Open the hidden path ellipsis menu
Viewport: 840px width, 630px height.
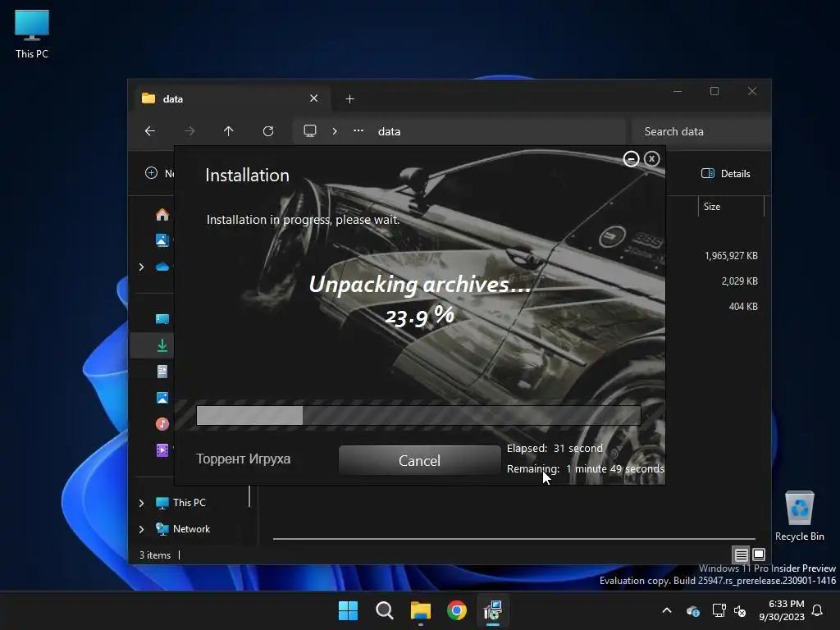[x=358, y=130]
